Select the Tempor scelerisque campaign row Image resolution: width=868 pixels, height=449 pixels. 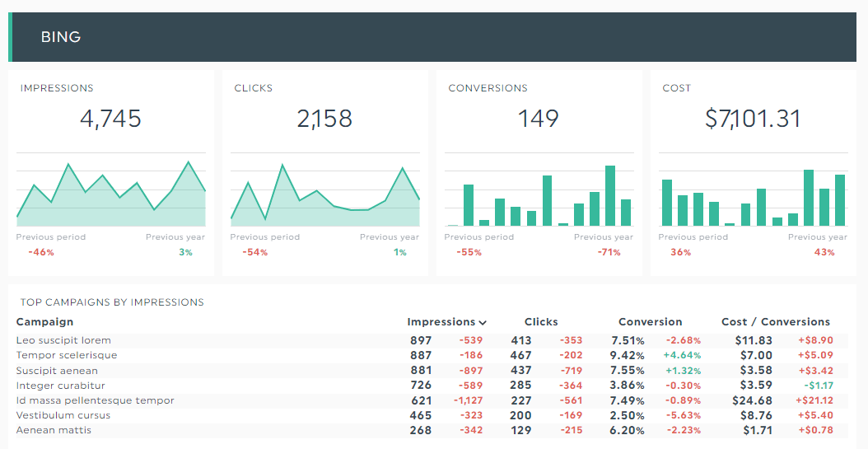click(432, 355)
